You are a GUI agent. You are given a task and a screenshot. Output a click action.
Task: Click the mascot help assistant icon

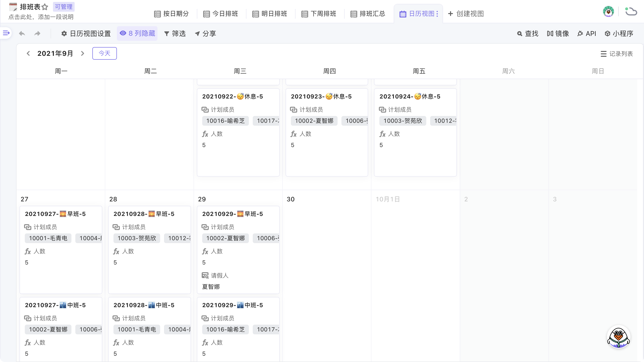(618, 337)
